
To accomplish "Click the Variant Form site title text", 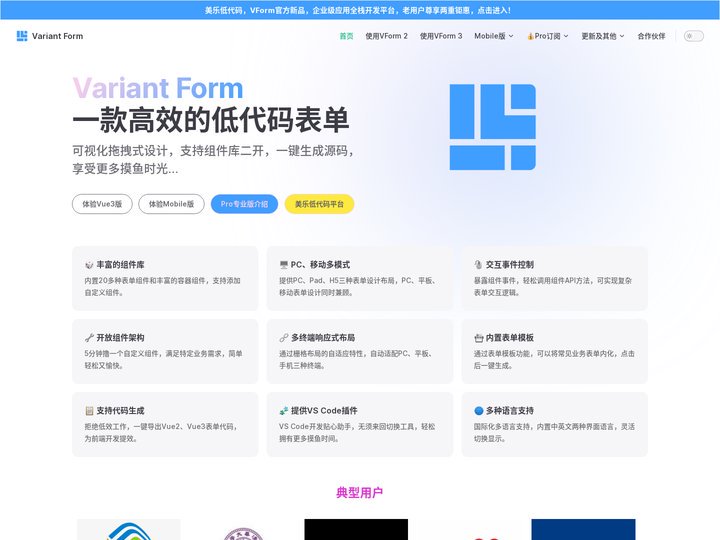I will (x=57, y=36).
